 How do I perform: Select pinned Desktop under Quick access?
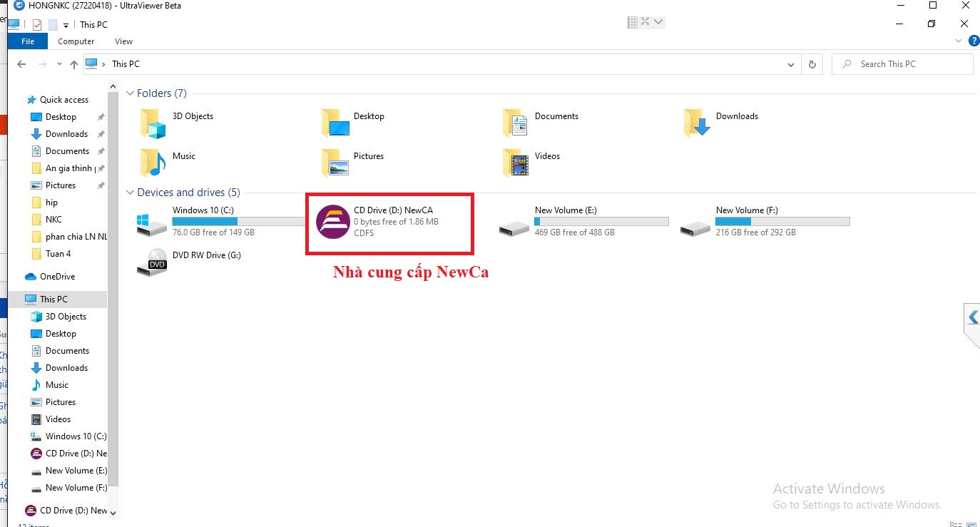tap(61, 117)
